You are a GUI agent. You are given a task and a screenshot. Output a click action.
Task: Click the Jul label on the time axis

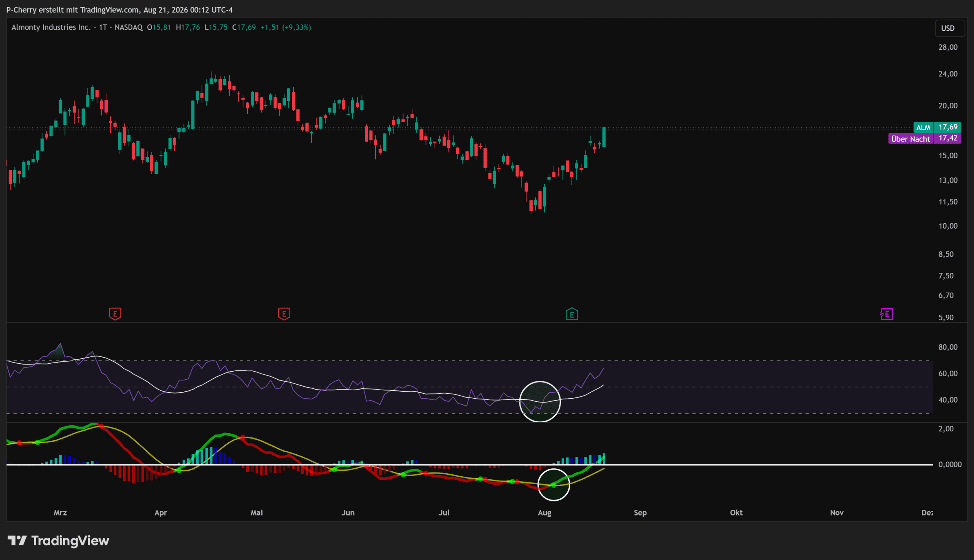click(x=444, y=513)
